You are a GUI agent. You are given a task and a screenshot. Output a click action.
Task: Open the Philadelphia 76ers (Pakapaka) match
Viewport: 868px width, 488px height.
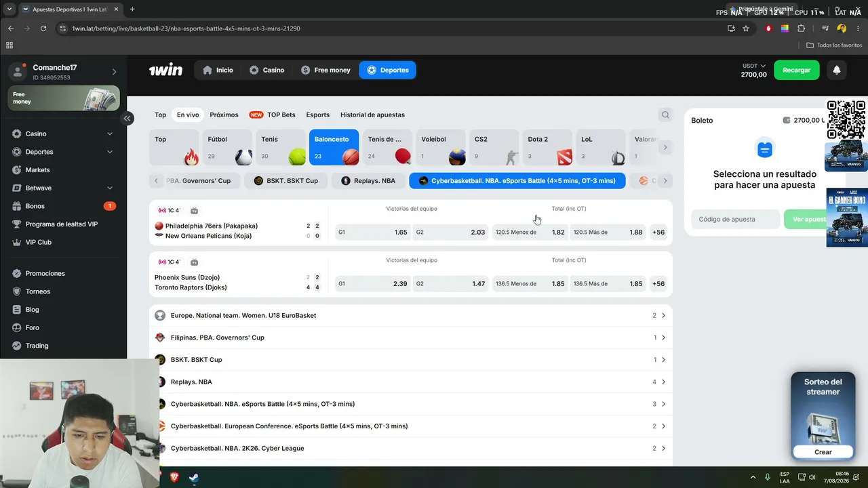212,226
